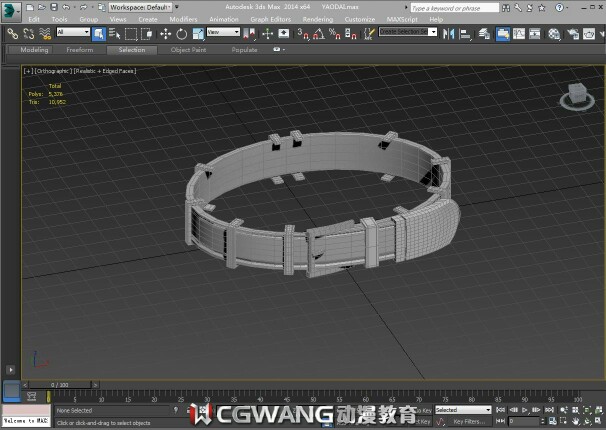Switch to the Freeform ribbon tab
The width and height of the screenshot is (606, 430).
point(80,50)
